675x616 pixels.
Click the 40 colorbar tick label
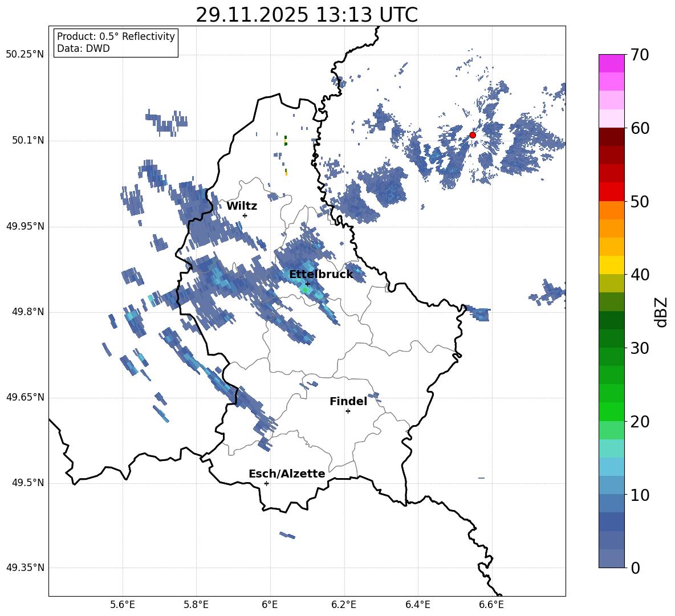point(640,275)
